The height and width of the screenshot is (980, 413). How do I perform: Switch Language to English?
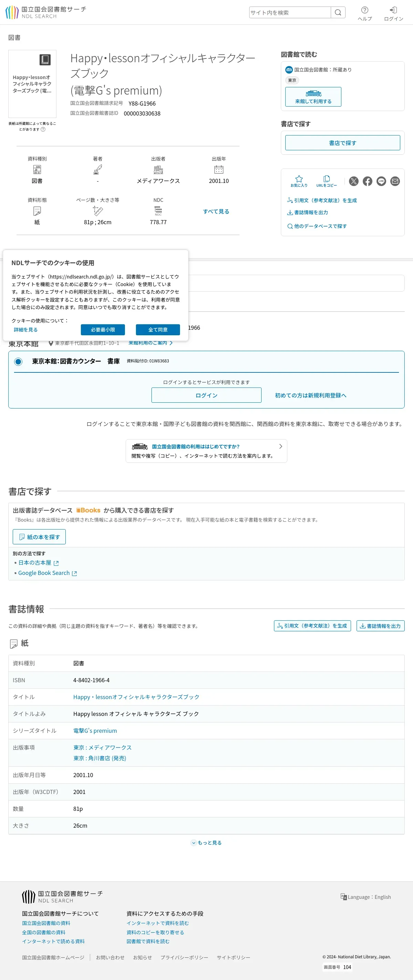[366, 897]
